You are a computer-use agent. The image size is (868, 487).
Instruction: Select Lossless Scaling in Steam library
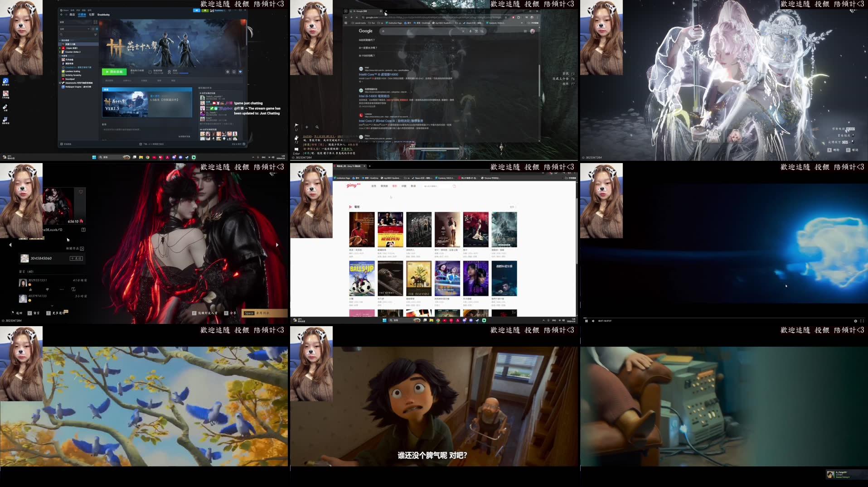tap(73, 71)
